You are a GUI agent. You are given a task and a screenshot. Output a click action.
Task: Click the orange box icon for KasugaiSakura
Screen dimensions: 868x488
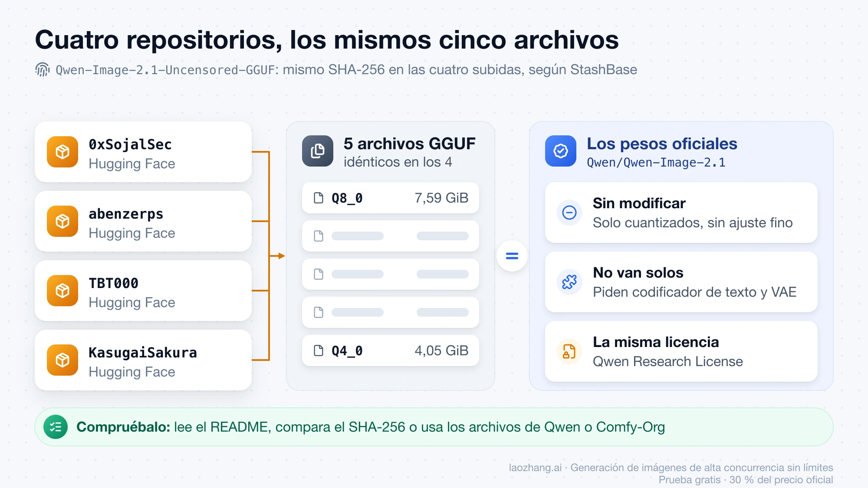(x=62, y=360)
